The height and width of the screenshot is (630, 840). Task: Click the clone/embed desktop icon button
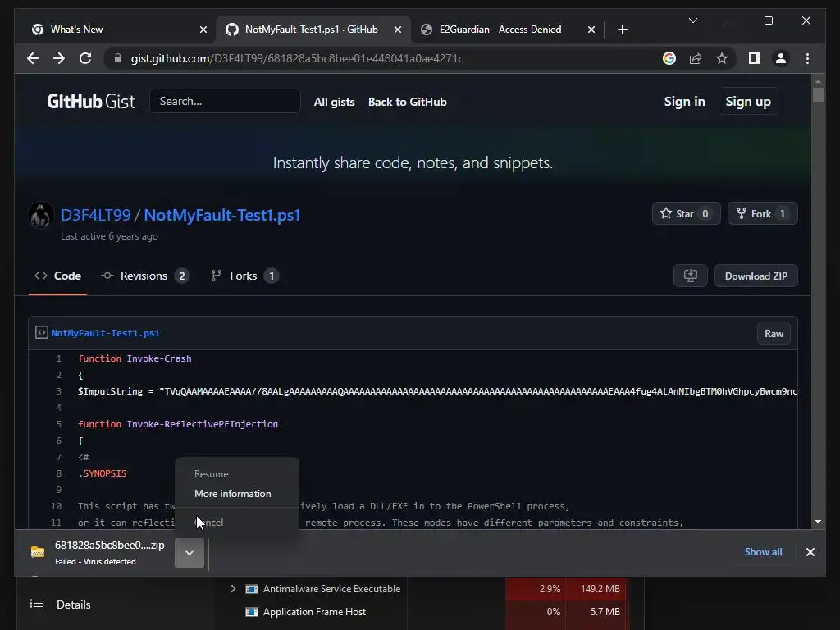(690, 276)
